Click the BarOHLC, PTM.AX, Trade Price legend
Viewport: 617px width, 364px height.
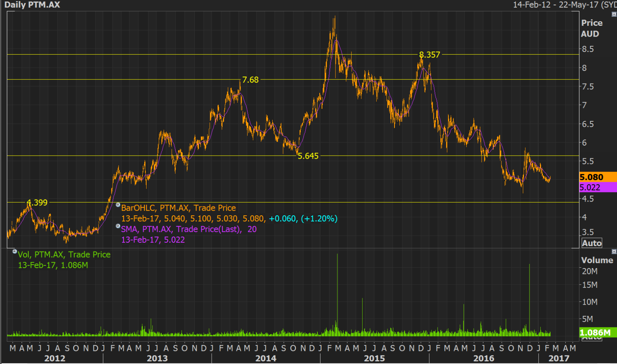[179, 208]
